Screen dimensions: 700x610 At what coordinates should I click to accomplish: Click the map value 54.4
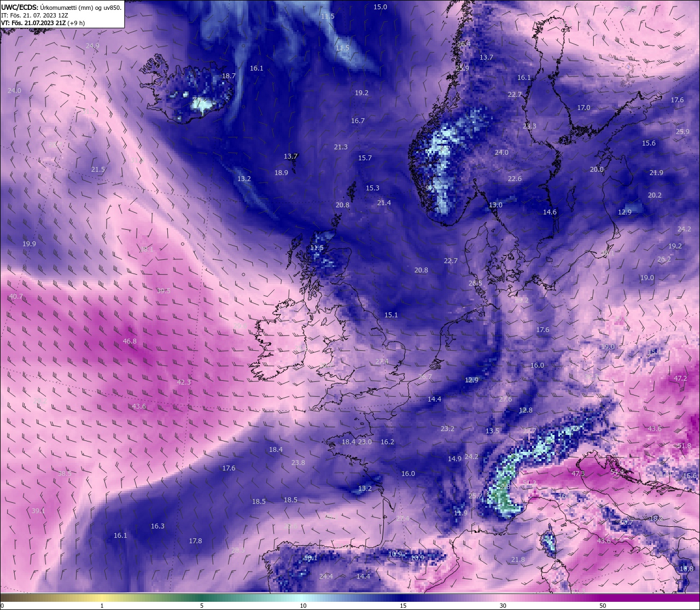pyautogui.click(x=617, y=472)
